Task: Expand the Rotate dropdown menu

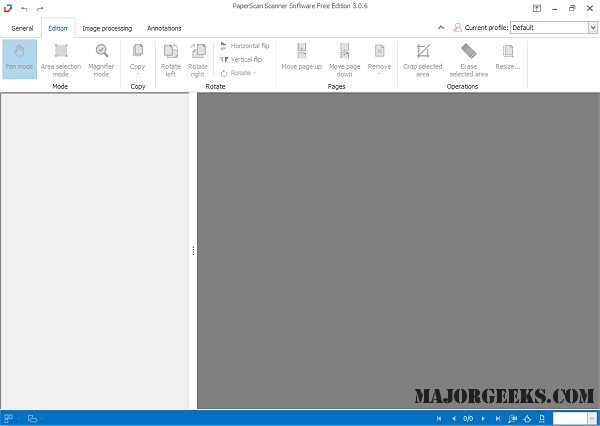Action: coord(238,73)
